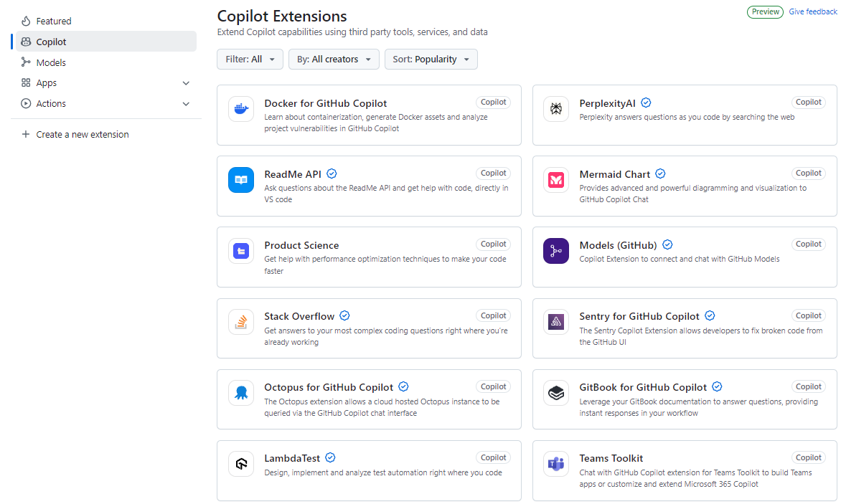Image resolution: width=841 pixels, height=504 pixels.
Task: Switch to the Featured sidebar section
Action: pyautogui.click(x=53, y=21)
